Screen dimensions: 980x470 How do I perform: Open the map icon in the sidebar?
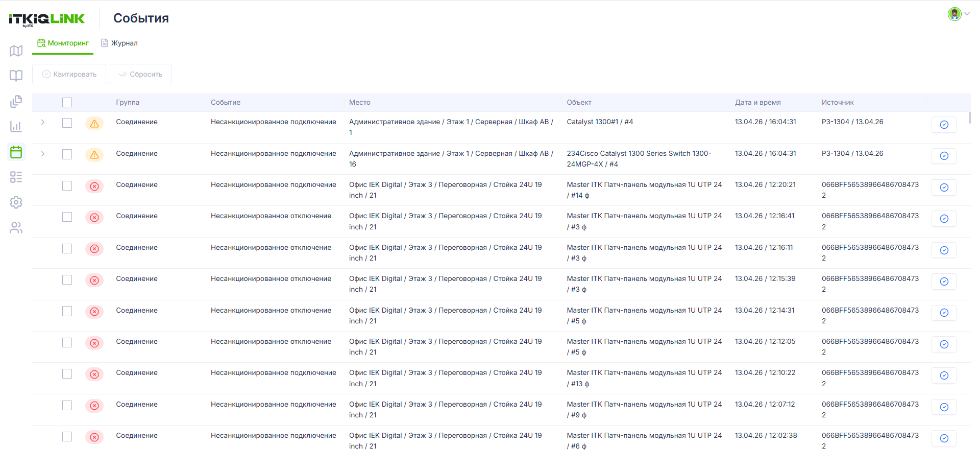coord(16,51)
